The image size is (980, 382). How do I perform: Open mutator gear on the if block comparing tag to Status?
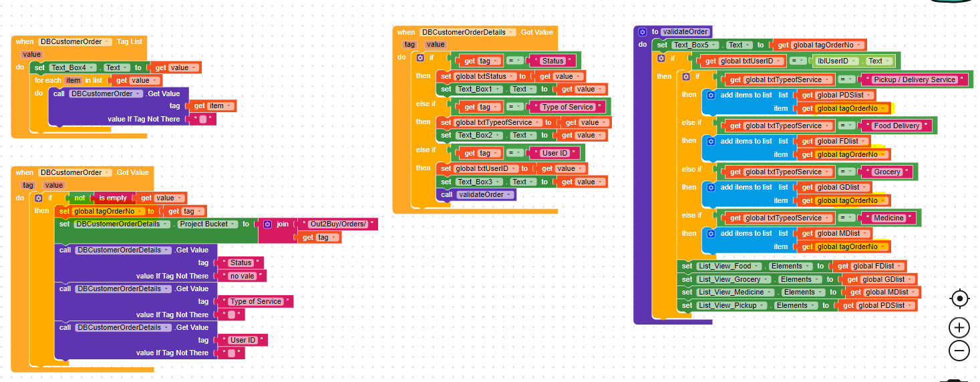(x=419, y=58)
